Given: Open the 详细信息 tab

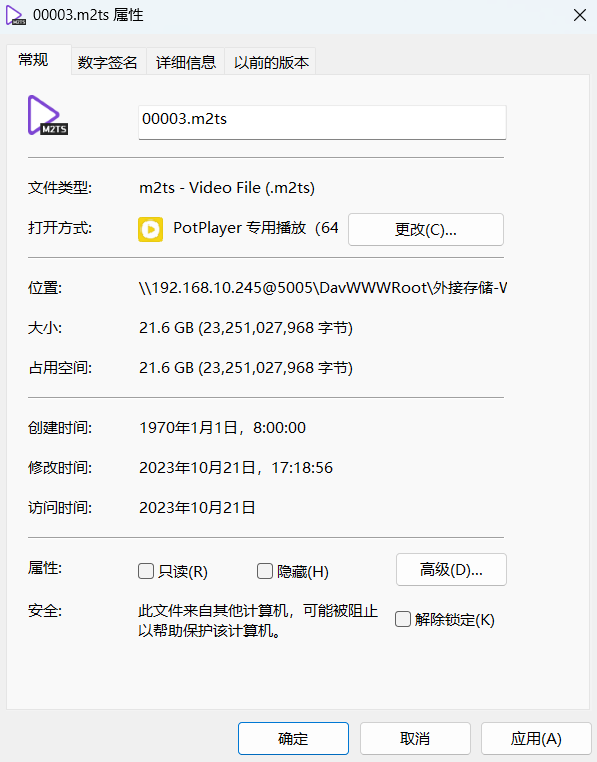Looking at the screenshot, I should [x=186, y=62].
